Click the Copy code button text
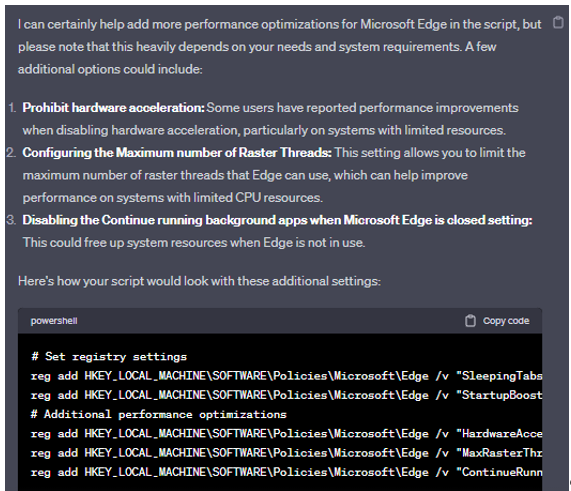 point(506,321)
